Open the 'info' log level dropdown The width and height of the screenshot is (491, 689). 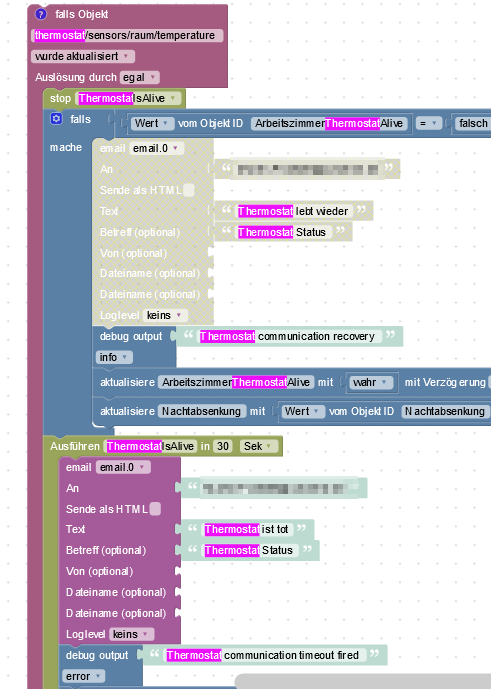tap(114, 357)
